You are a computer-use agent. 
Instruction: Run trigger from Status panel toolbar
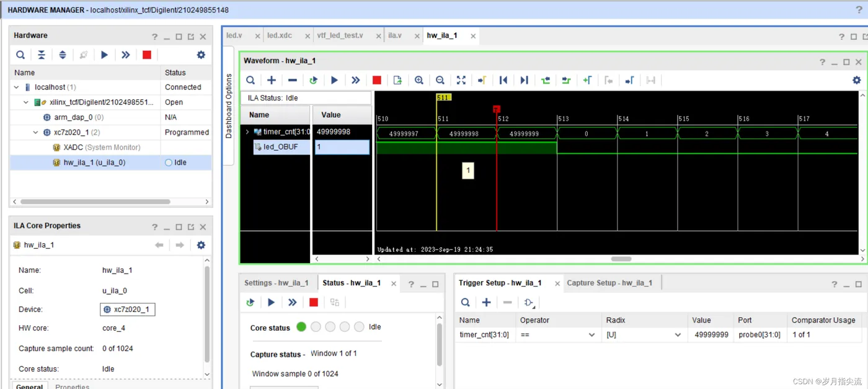[272, 302]
